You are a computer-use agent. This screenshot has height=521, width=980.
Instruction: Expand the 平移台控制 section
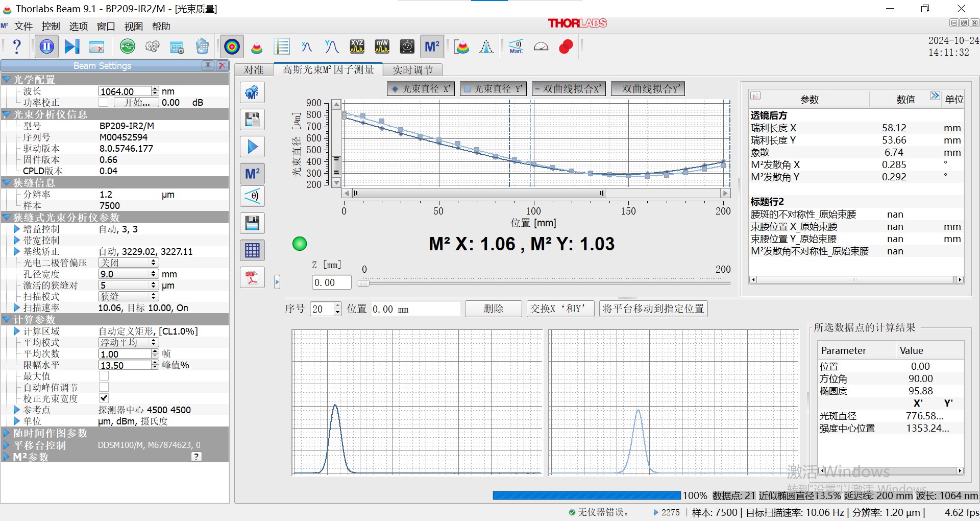[x=7, y=445]
